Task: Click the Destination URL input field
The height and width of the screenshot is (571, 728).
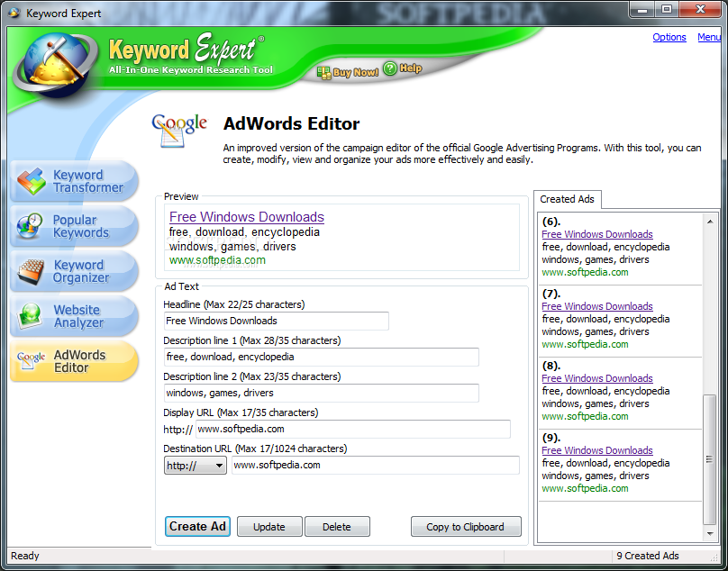Action: click(375, 465)
